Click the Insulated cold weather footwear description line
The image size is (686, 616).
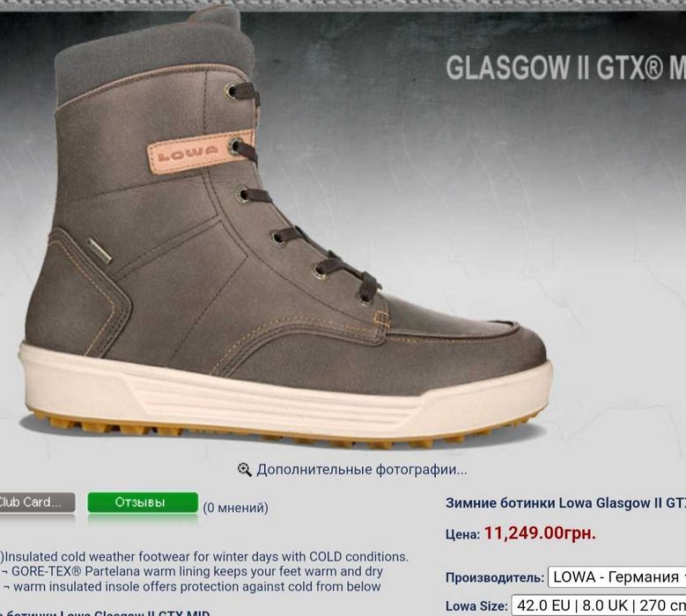(204, 557)
